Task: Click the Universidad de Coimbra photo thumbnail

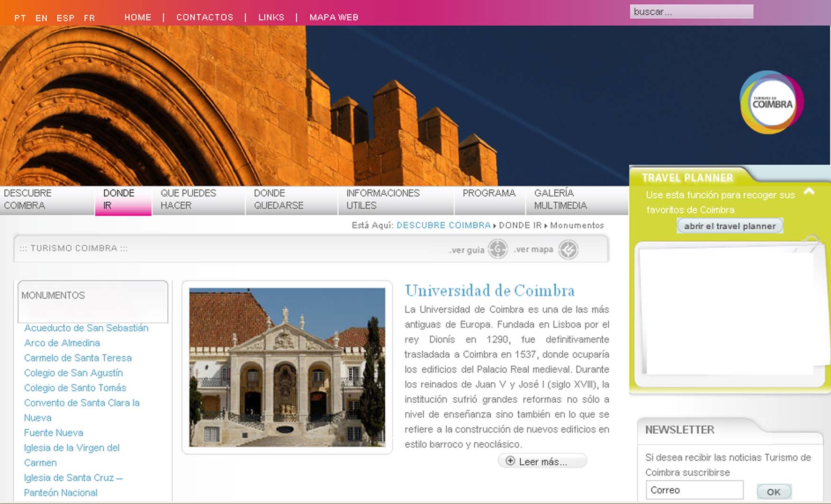Action: [x=287, y=367]
